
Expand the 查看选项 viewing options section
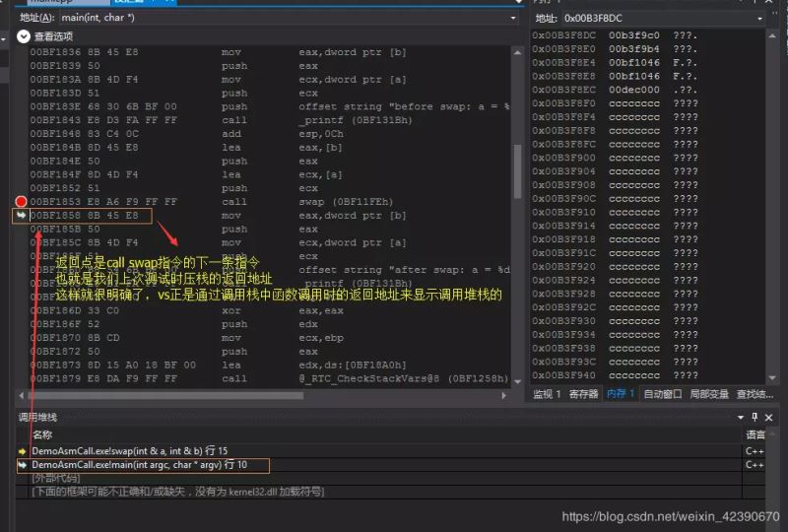[x=24, y=36]
